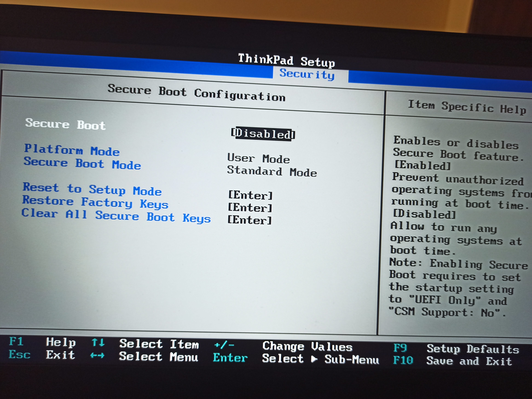This screenshot has width=532, height=399.
Task: Click the ThinkPad Setup title
Action: [286, 61]
